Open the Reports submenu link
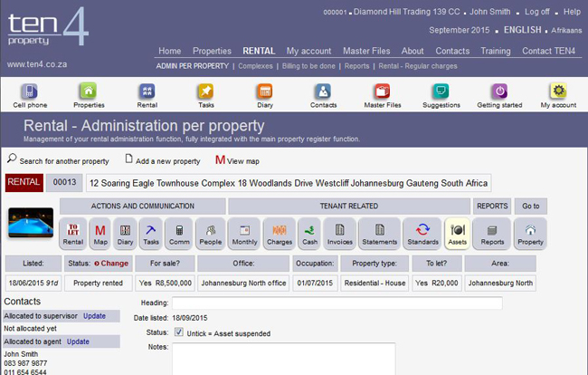The height and width of the screenshot is (375, 588). [x=356, y=66]
